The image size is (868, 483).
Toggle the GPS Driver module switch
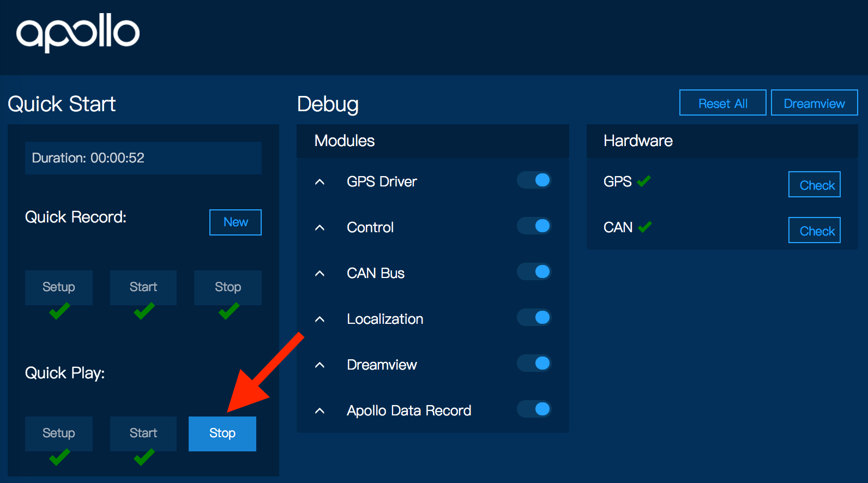tap(534, 180)
